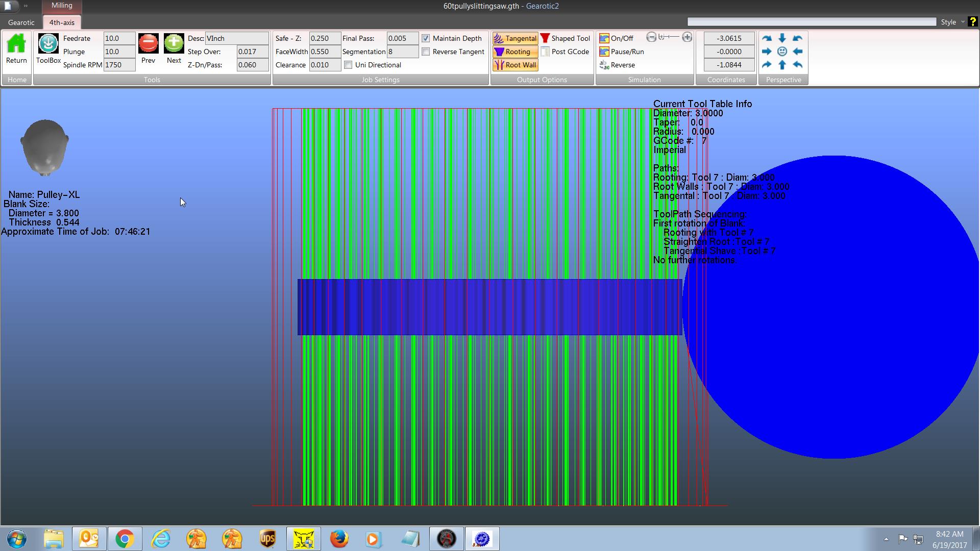
Task: Open the quick access toolbar chevron
Action: [26, 6]
